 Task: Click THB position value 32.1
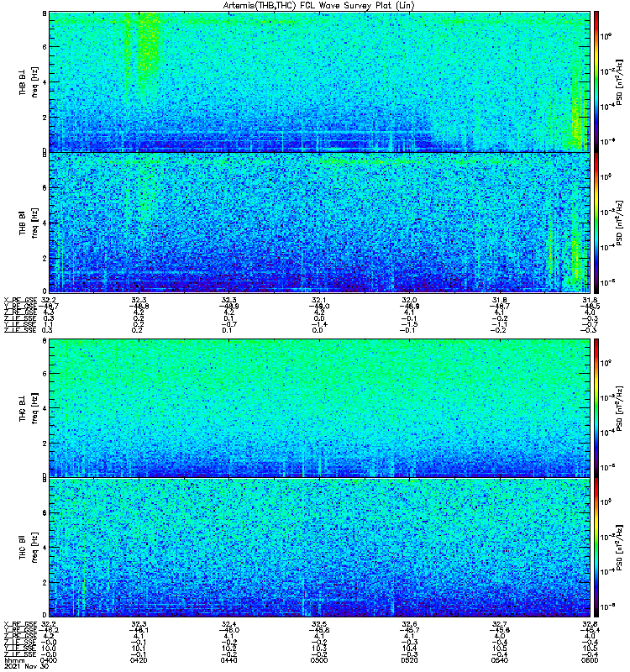(319, 300)
